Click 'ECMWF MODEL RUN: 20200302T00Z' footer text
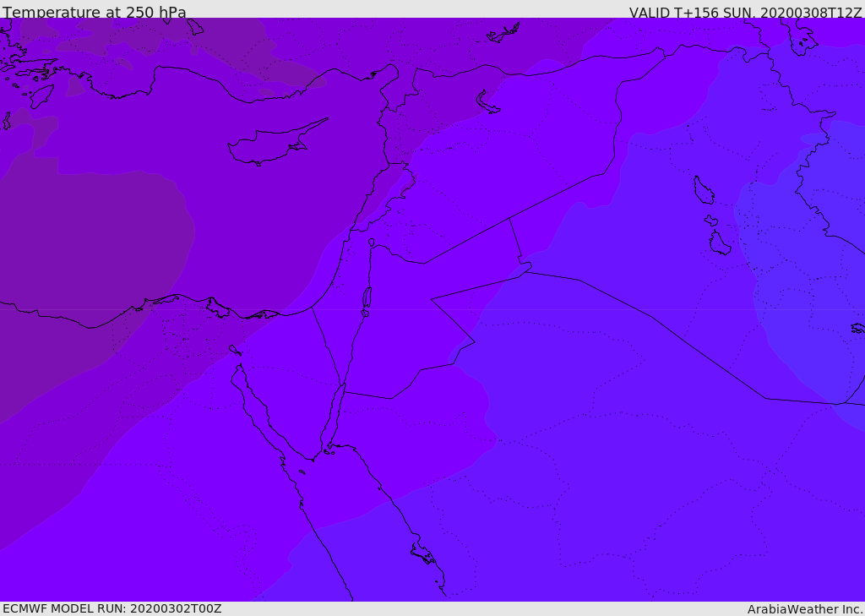Image resolution: width=865 pixels, height=616 pixels. click(x=112, y=608)
